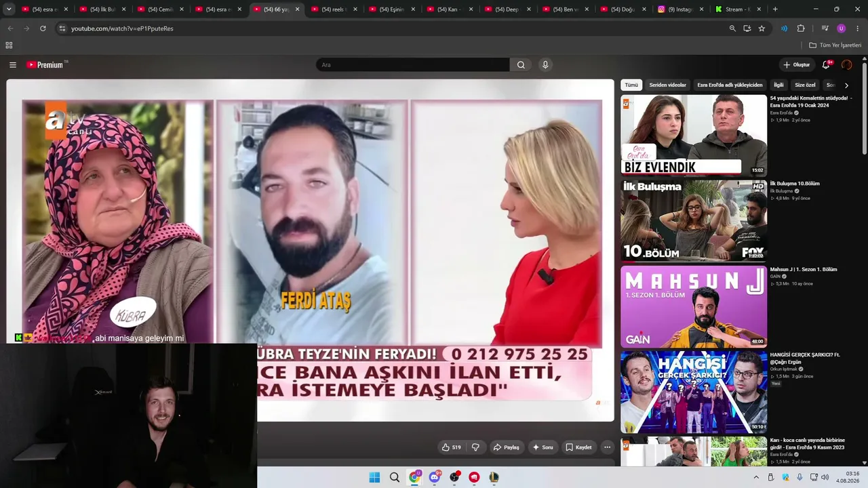Show hidden system tray icons

click(x=756, y=477)
